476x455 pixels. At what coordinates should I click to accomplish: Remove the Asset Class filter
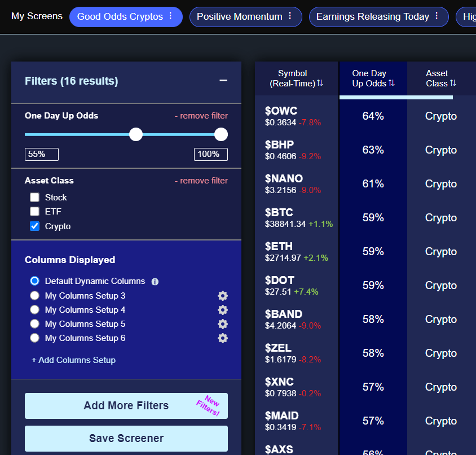click(201, 181)
